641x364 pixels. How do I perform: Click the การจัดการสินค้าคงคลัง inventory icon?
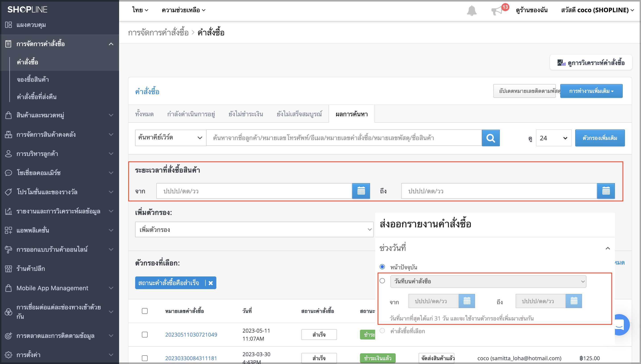(x=8, y=134)
